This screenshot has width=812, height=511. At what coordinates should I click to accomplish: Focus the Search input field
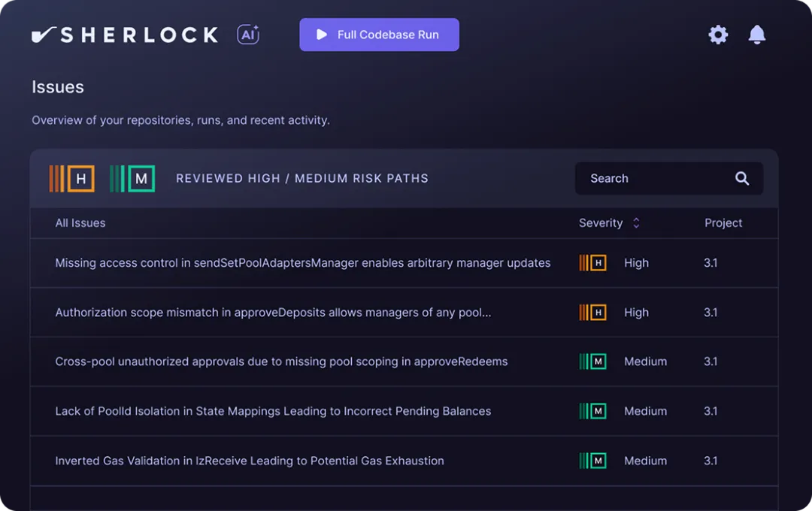point(669,179)
